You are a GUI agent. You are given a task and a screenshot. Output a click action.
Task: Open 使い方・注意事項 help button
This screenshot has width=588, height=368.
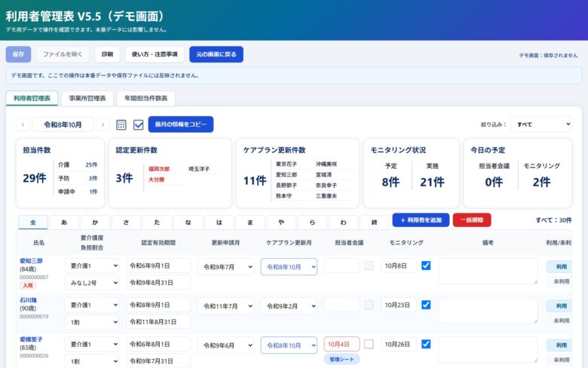155,54
